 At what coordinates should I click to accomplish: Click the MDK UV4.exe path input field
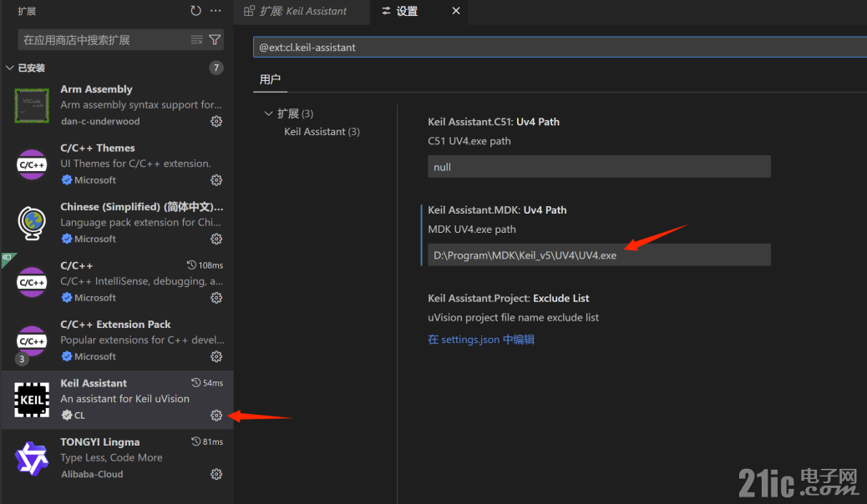tap(598, 254)
